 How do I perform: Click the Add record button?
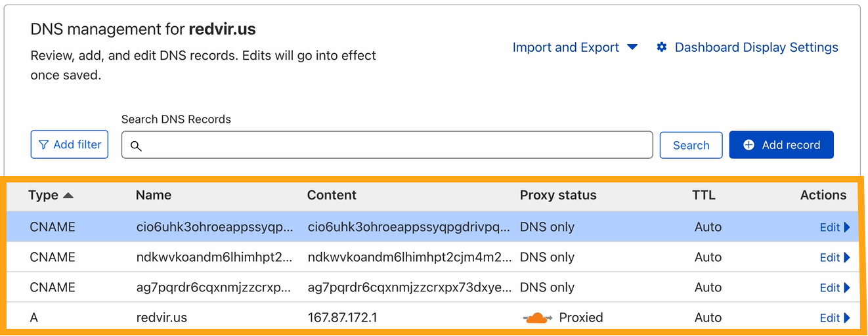[781, 145]
